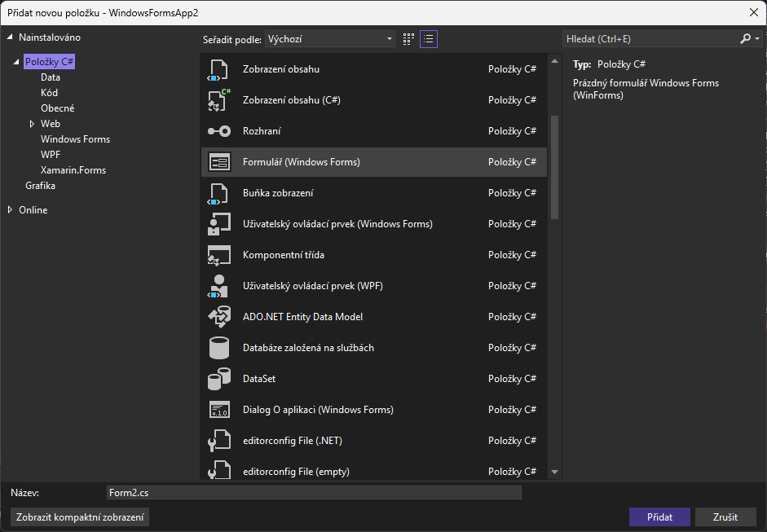Viewport: 767px width, 532px height.
Task: Click the Přidat button
Action: [x=659, y=517]
